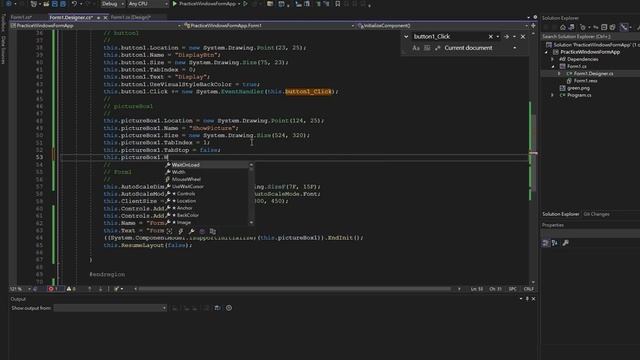Expand the replace toggle chevron in Find box
Screen dimensions: 640x360
tap(406, 37)
